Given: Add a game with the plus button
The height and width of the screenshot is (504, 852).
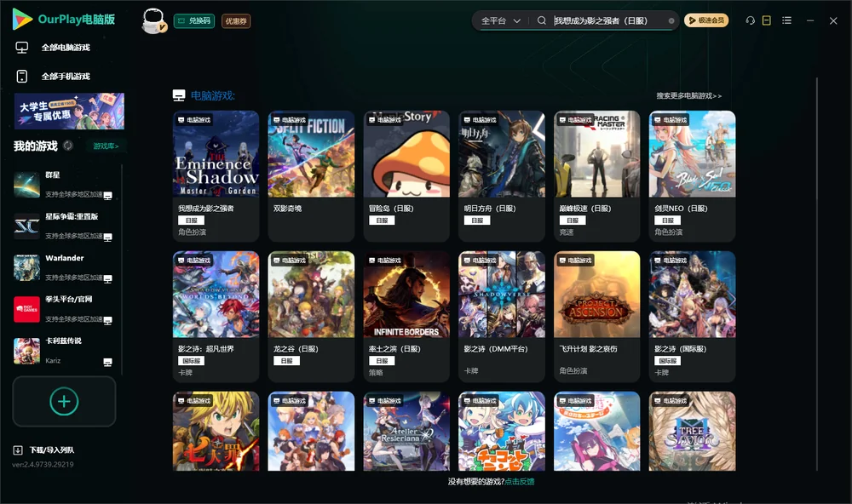Looking at the screenshot, I should click(64, 401).
